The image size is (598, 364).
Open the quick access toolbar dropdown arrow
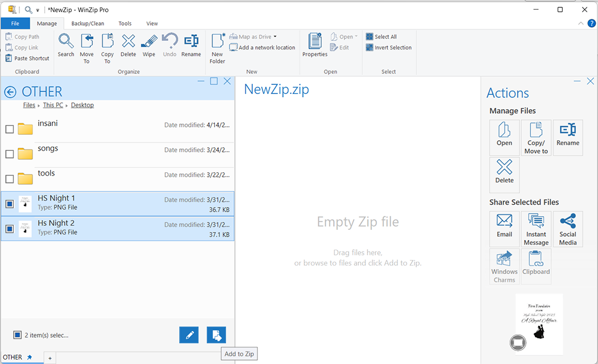click(38, 10)
